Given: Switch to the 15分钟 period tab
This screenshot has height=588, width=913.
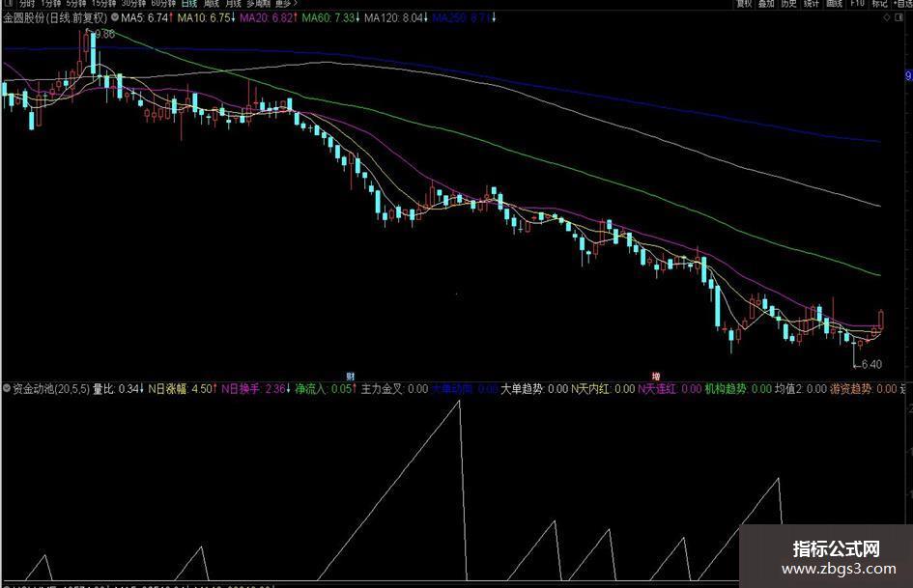Looking at the screenshot, I should (x=103, y=4).
